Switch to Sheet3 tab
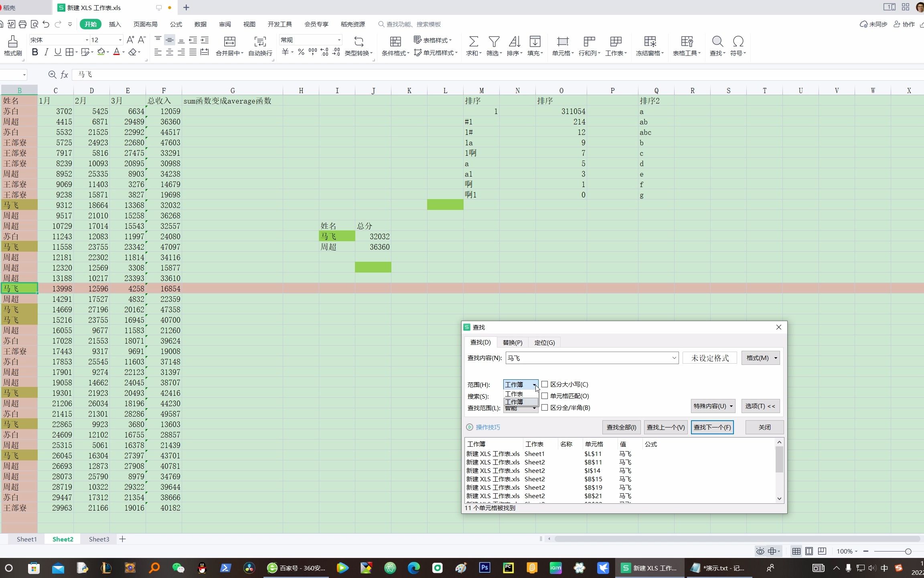This screenshot has height=578, width=924. (99, 539)
